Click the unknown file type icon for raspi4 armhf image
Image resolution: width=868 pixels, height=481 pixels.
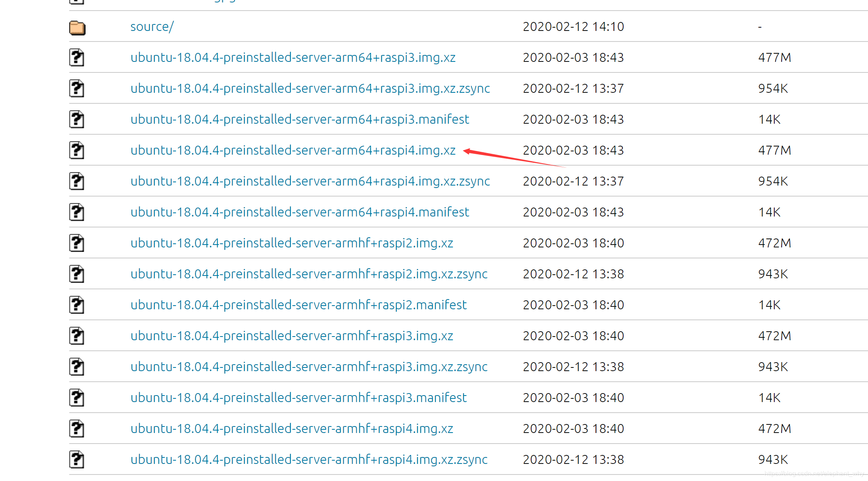coord(77,428)
